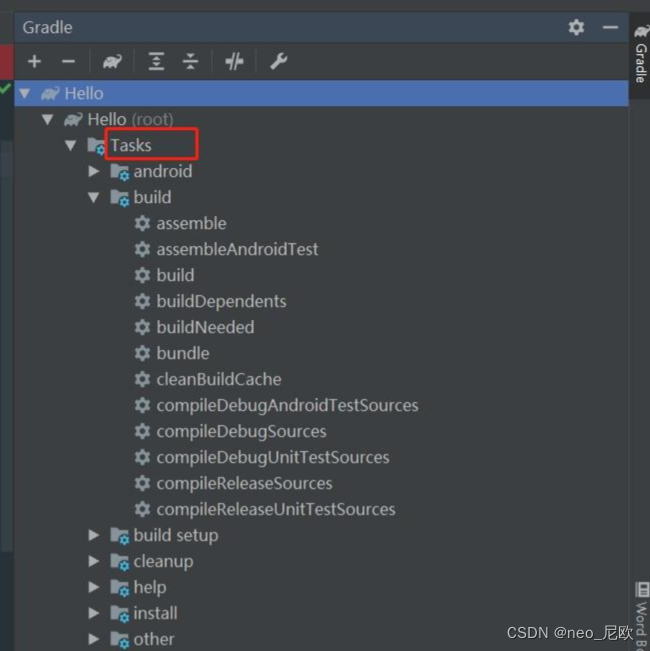Screen dimensions: 650x651
Task: Select the buildDependents task
Action: 221,301
